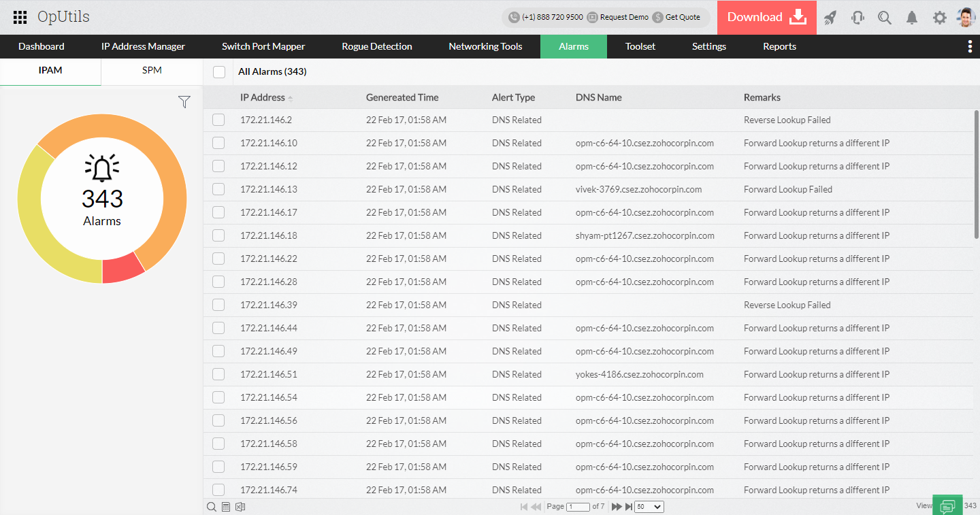The height and width of the screenshot is (515, 980).
Task: Open the Alarms menu
Action: [x=574, y=46]
